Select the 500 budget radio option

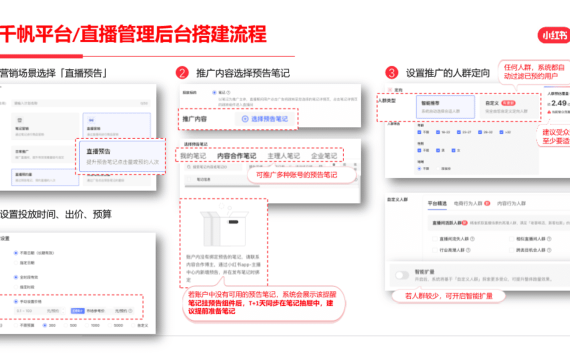[66, 325]
